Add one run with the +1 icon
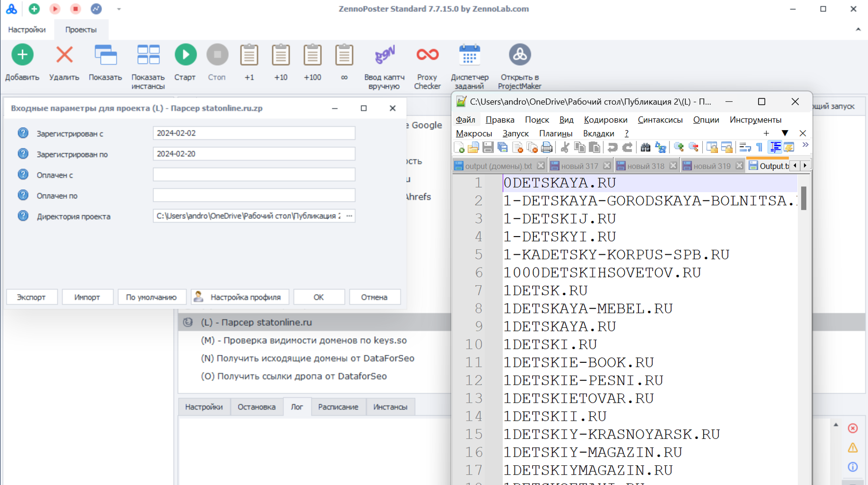The height and width of the screenshot is (485, 868). tap(249, 55)
